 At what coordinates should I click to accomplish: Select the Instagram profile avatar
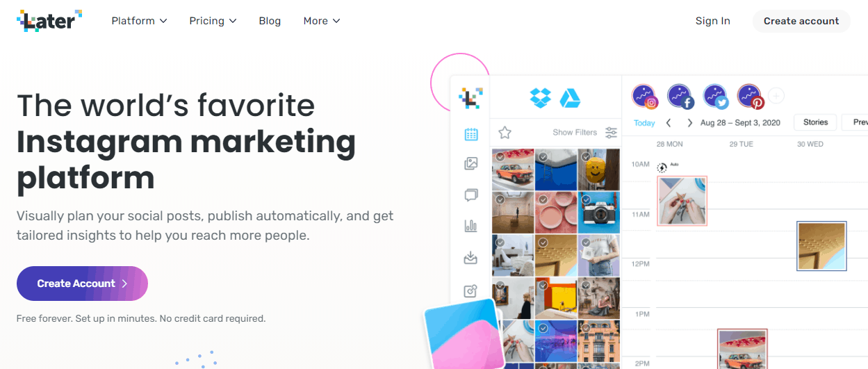pyautogui.click(x=645, y=97)
